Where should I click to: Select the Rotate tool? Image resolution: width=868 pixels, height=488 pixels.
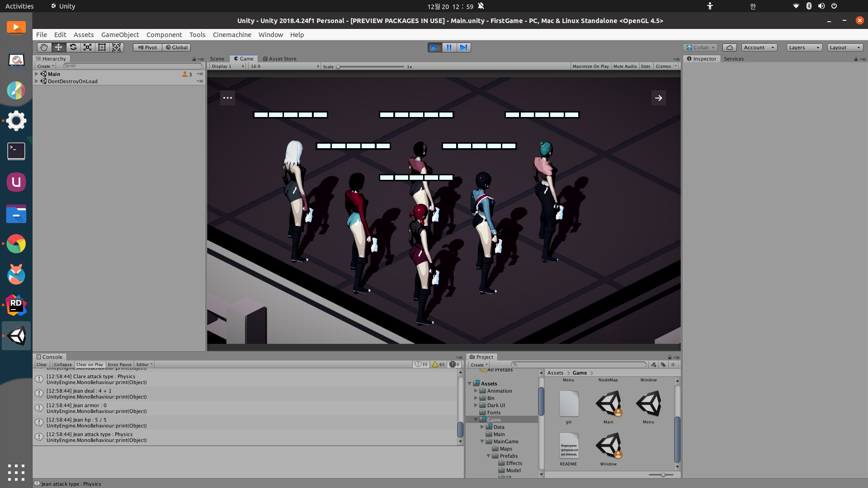[73, 47]
